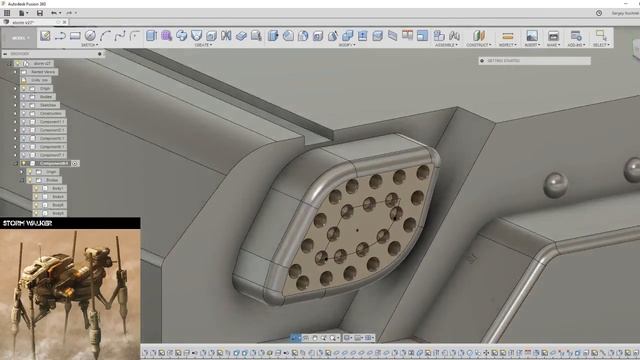The height and width of the screenshot is (360, 640).
Task: Click the GETTING STARTED panel header
Action: click(534, 61)
